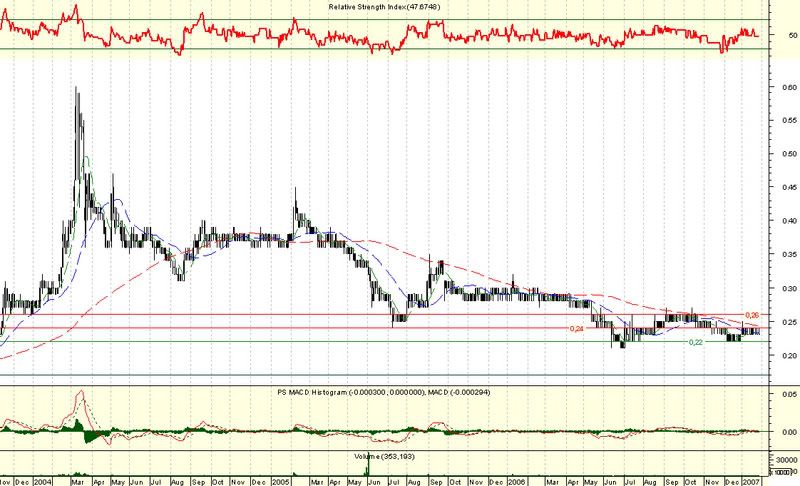
Task: Click the 0.20 price axis value
Action: [789, 355]
